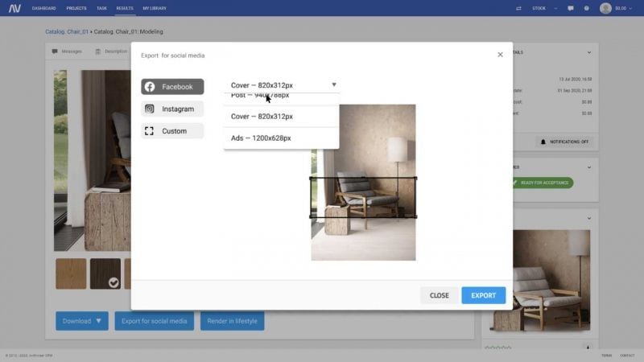
Task: Click the chair preview image in the dialog
Action: click(363, 183)
